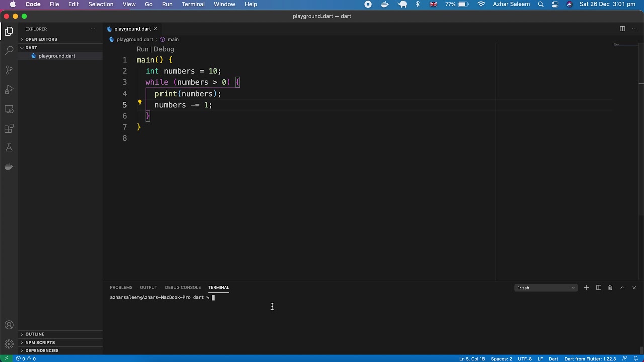644x362 pixels.
Task: Open playground.dart in the file explorer
Action: 57,56
